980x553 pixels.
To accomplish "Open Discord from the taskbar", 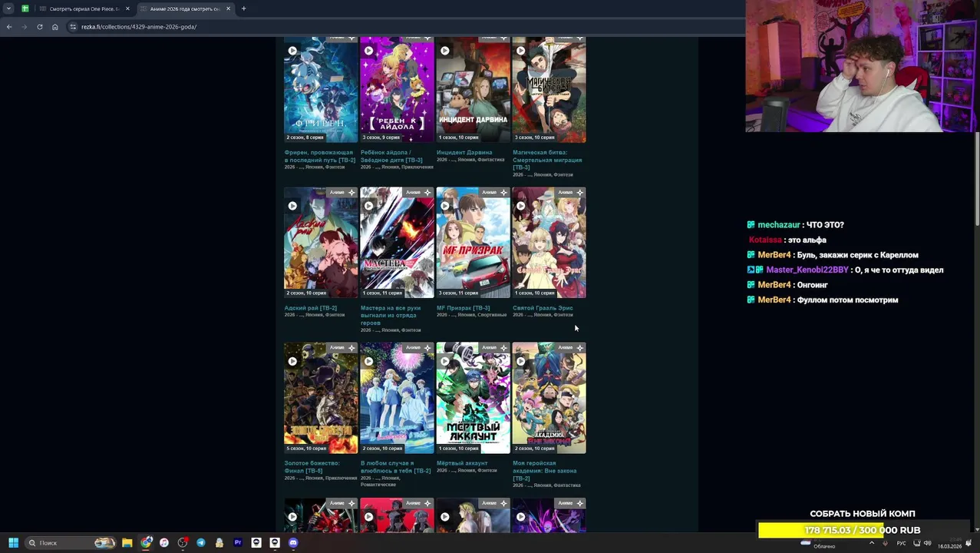I will click(293, 543).
